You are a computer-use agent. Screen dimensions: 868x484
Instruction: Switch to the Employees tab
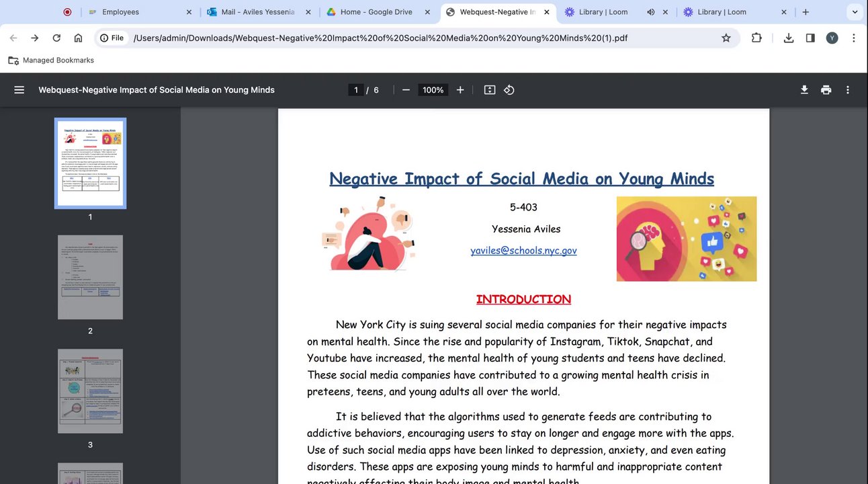click(x=140, y=12)
